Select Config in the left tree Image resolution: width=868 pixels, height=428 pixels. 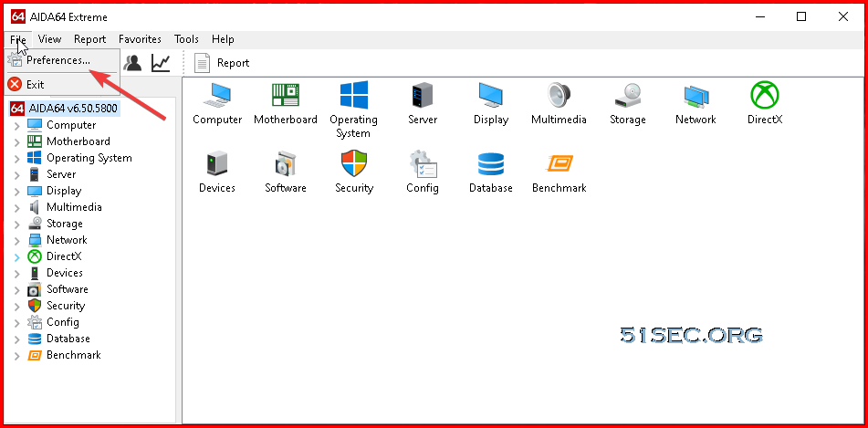pos(63,322)
